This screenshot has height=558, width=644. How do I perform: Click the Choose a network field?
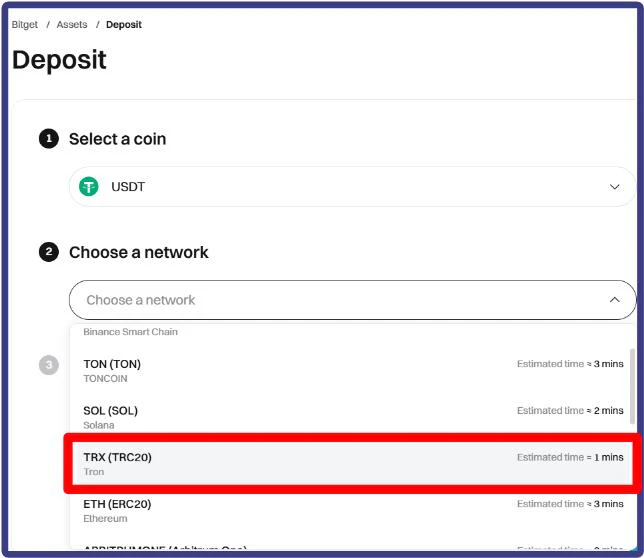[x=352, y=300]
